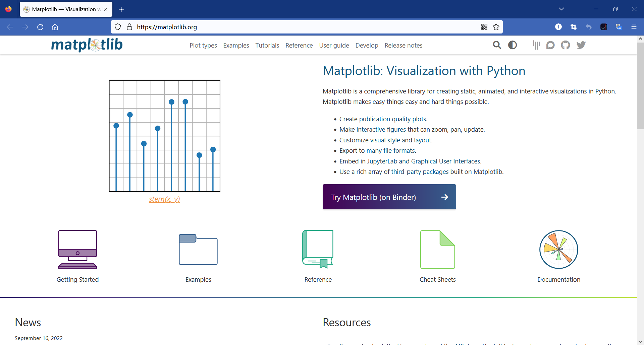Open the site search magnifier icon
The image size is (644, 345).
point(497,45)
